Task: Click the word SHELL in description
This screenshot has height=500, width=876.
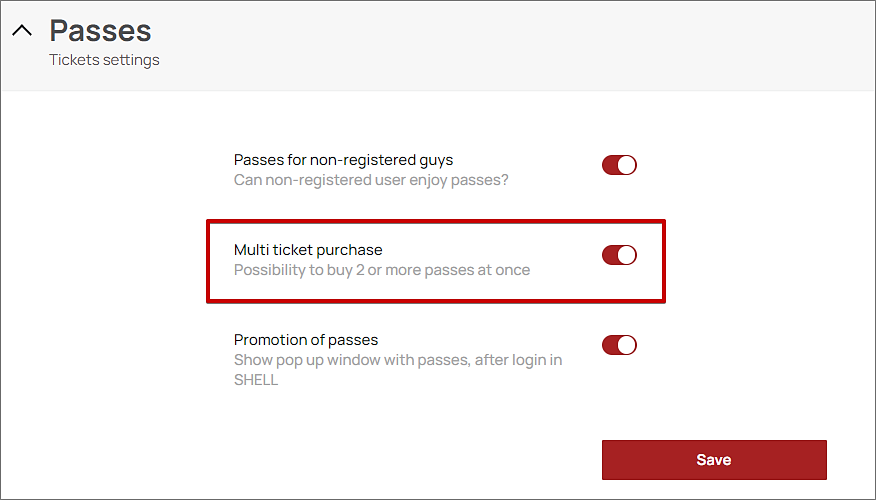Action: click(x=255, y=380)
